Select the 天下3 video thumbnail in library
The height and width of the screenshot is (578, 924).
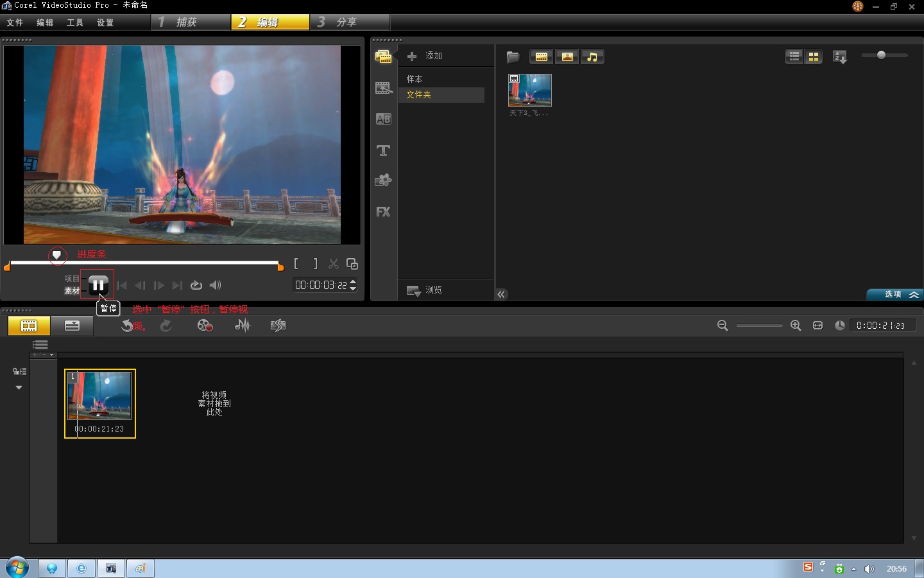(530, 90)
